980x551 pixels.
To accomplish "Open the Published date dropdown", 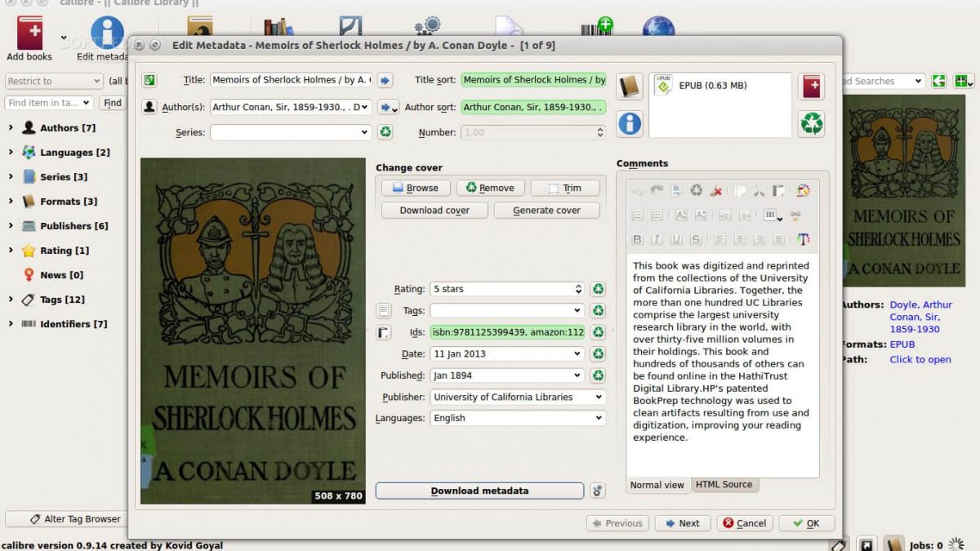I will pyautogui.click(x=577, y=375).
